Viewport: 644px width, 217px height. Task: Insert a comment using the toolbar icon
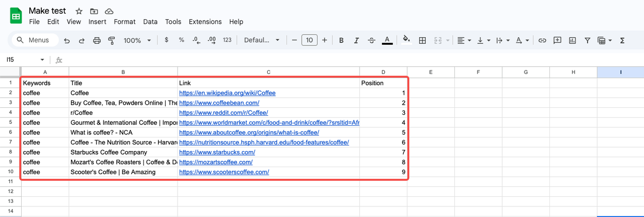tap(557, 40)
